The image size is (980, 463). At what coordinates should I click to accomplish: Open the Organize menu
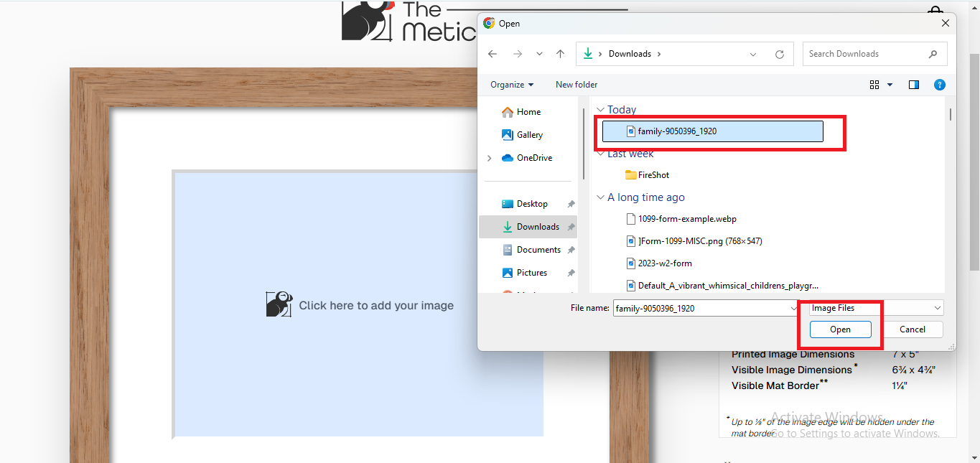pyautogui.click(x=512, y=85)
